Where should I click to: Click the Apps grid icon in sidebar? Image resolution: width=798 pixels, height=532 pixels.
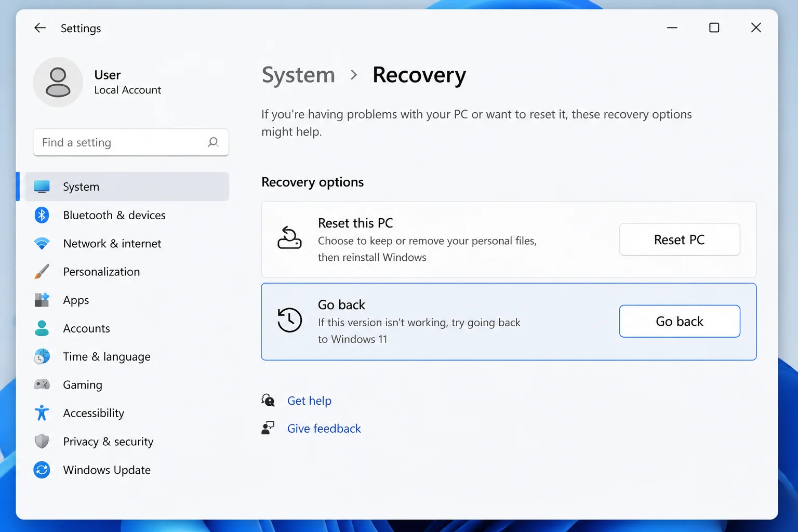[x=42, y=300]
